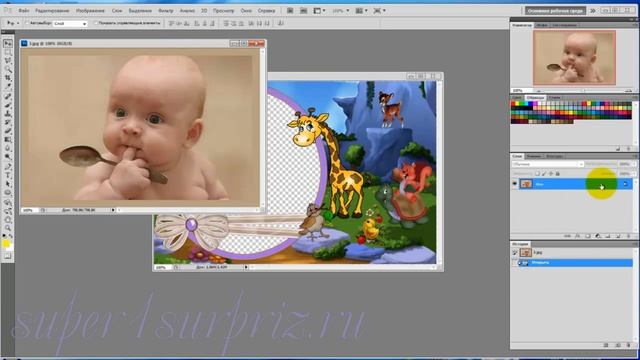Click the lock all icon in Layers panel
640x360 pixels.
[x=558, y=173]
